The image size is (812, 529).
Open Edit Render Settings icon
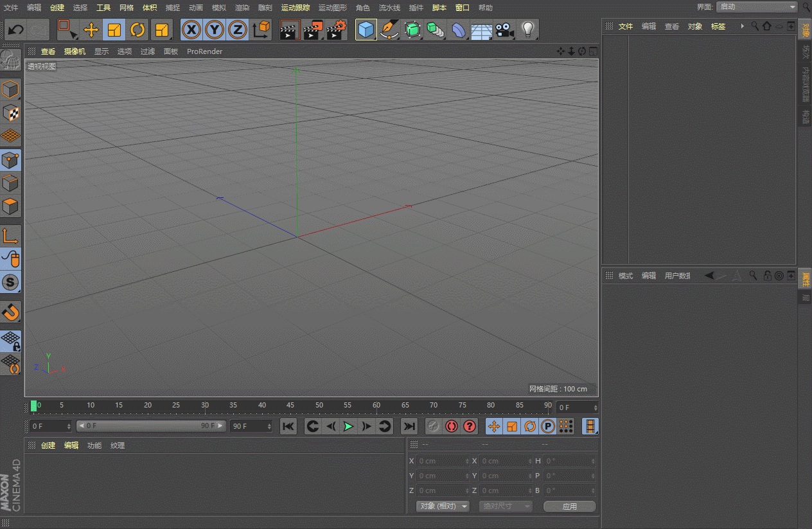tap(337, 30)
